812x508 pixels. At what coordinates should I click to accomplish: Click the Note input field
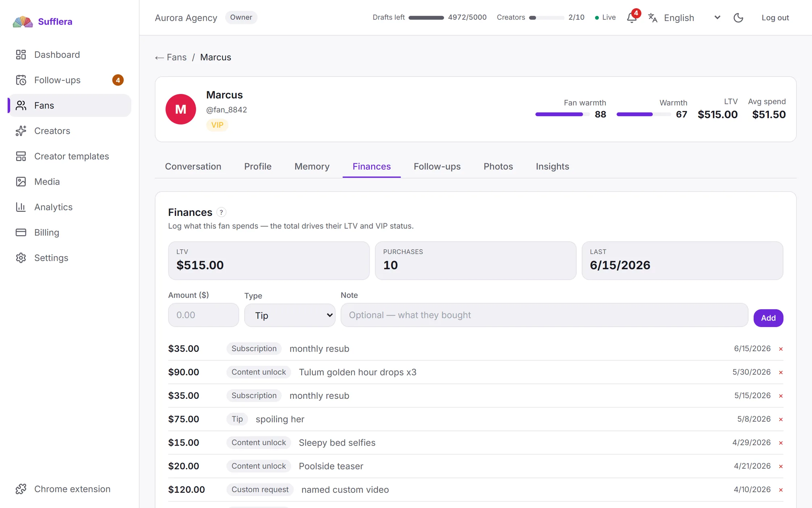[x=544, y=315]
